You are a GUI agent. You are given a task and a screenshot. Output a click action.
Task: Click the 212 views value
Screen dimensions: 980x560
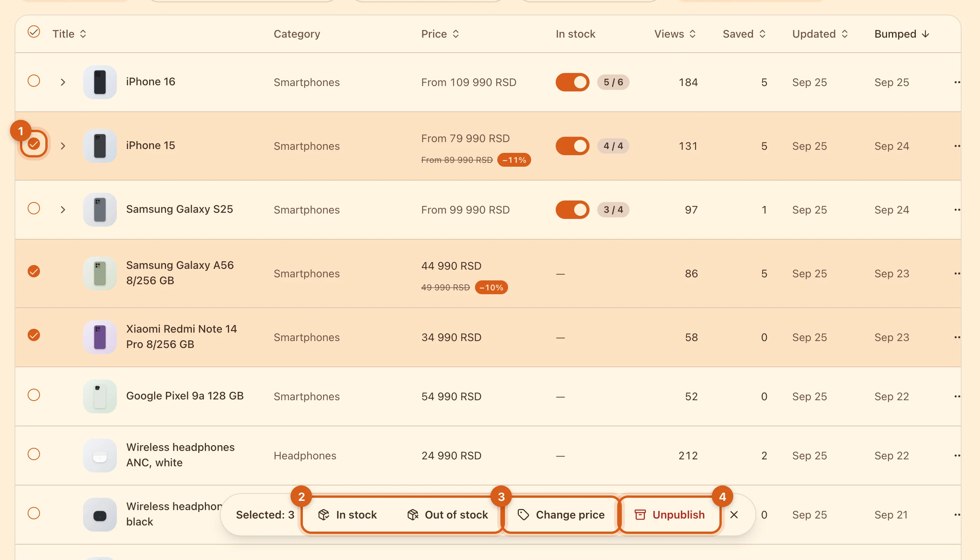[688, 456]
